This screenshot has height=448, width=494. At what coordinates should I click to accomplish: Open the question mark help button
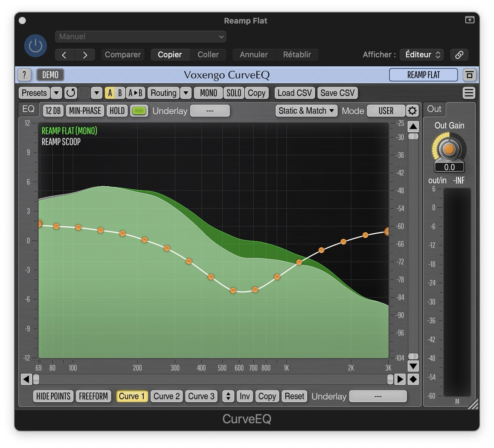(24, 75)
